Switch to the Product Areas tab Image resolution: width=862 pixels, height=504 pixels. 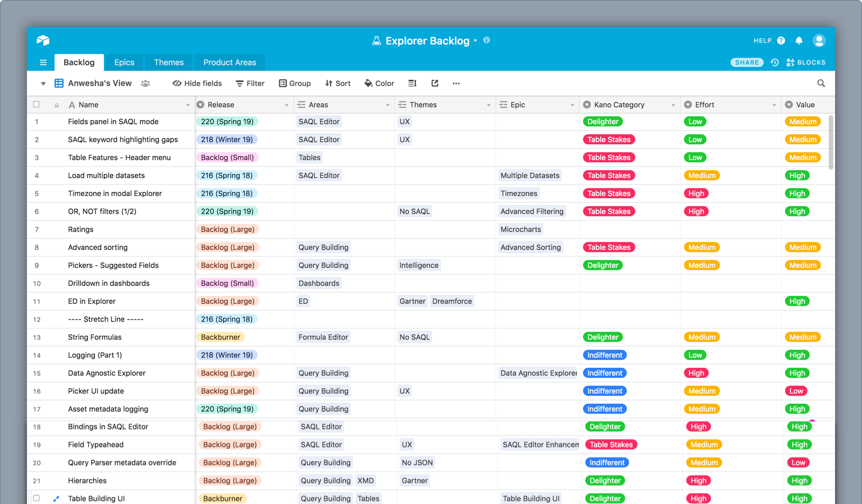230,62
